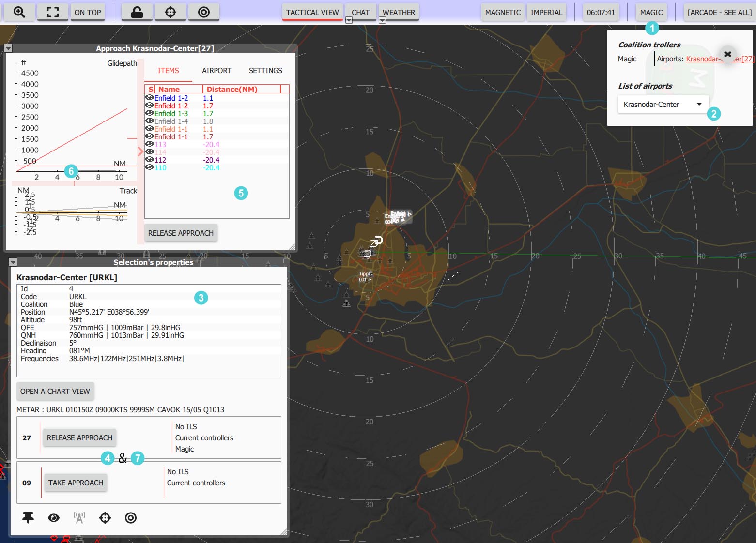
Task: Switch the MAGNETIC heading mode button
Action: point(503,13)
